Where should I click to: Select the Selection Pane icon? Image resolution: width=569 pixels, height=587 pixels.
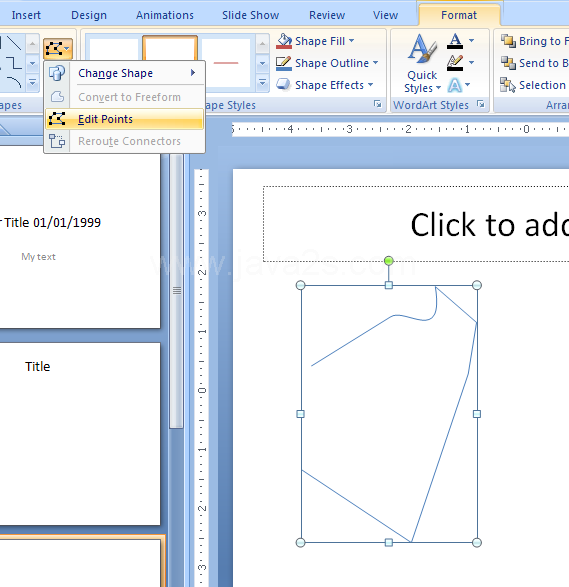pos(508,85)
